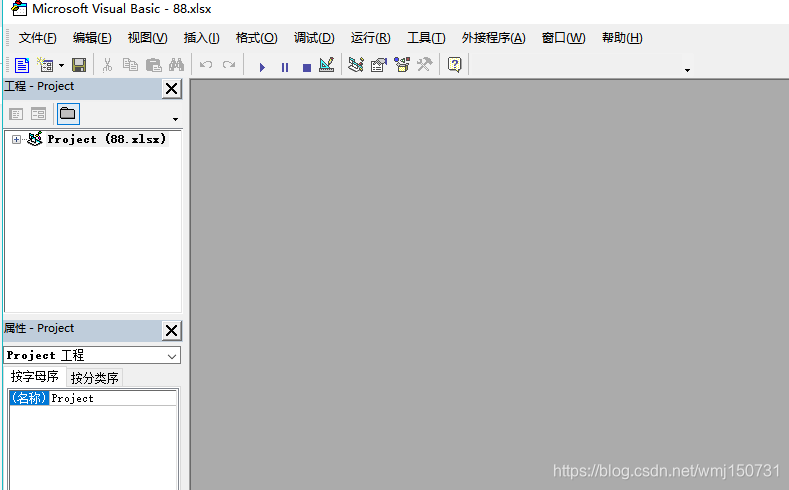The width and height of the screenshot is (789, 490).
Task: Open the Insert object dropdown arrow
Action: coord(61,65)
